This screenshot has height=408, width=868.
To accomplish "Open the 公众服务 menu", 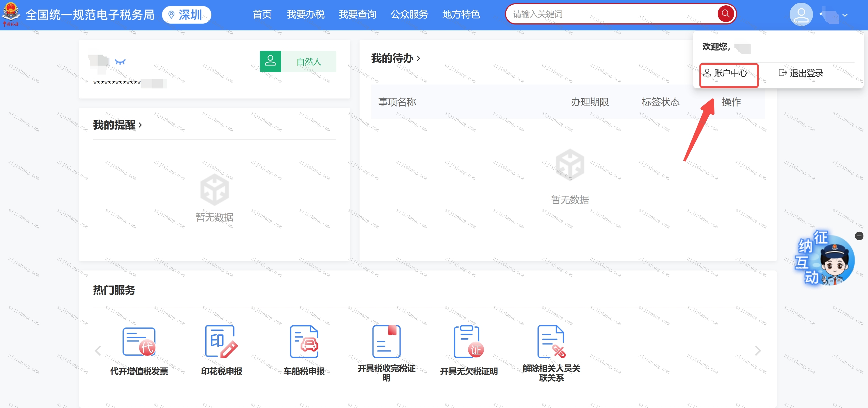I will coord(409,15).
